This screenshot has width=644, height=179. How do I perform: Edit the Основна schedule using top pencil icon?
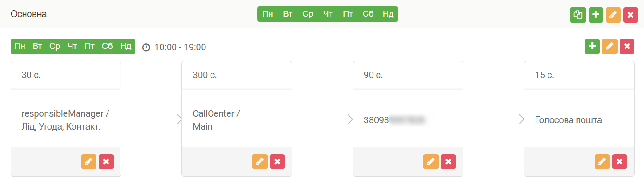[613, 15]
